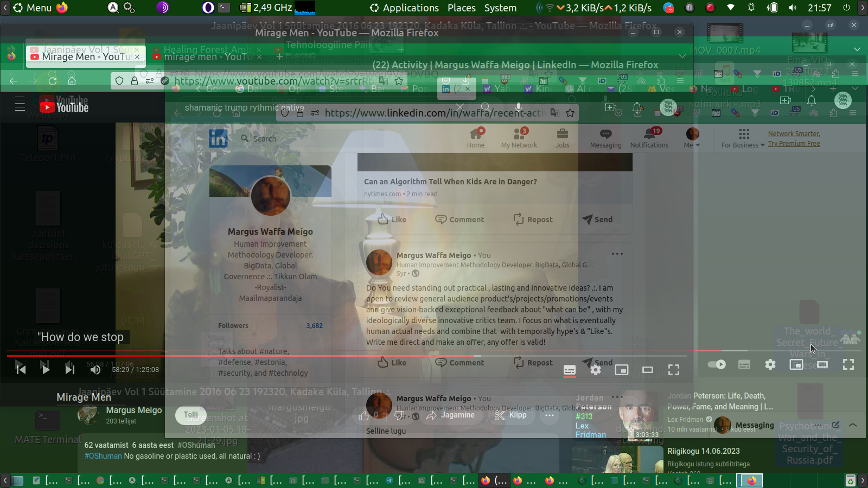The image size is (868, 488).
Task: Click the Klipp scissors clip button
Action: tap(510, 415)
